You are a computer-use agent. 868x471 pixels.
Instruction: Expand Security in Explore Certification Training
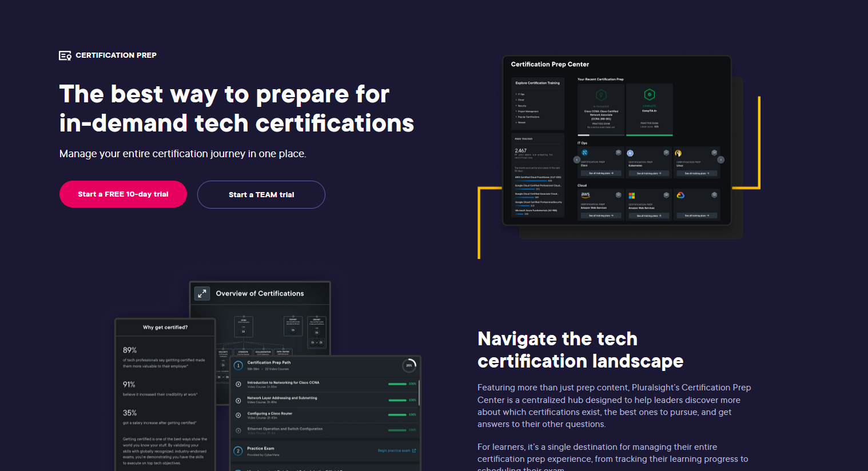[521, 106]
